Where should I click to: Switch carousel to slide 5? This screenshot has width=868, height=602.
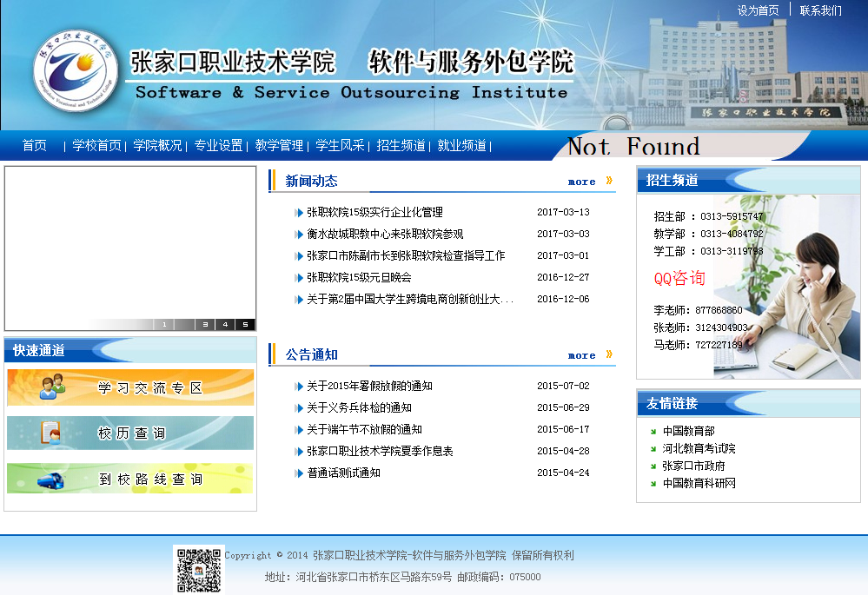coord(245,325)
